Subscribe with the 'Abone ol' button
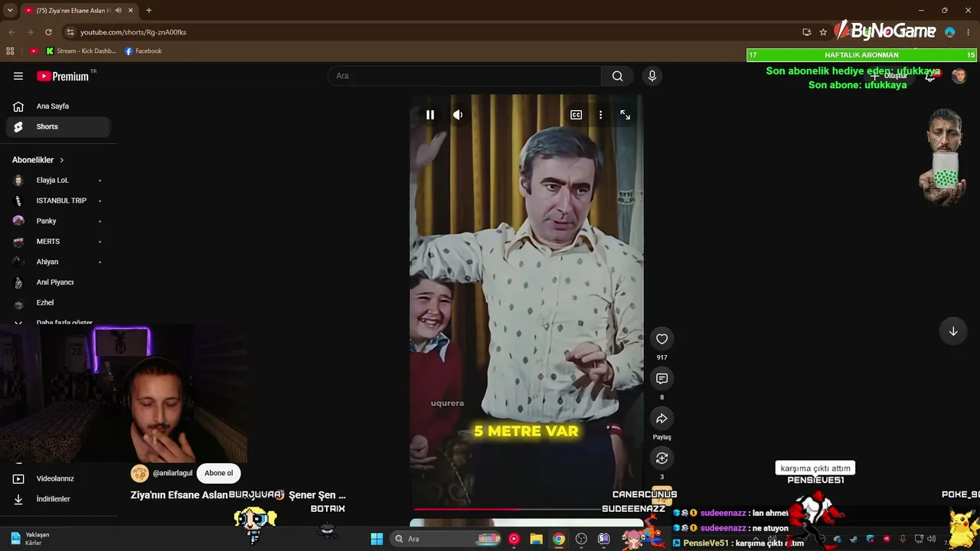Viewport: 980px width, 551px height. (x=218, y=473)
